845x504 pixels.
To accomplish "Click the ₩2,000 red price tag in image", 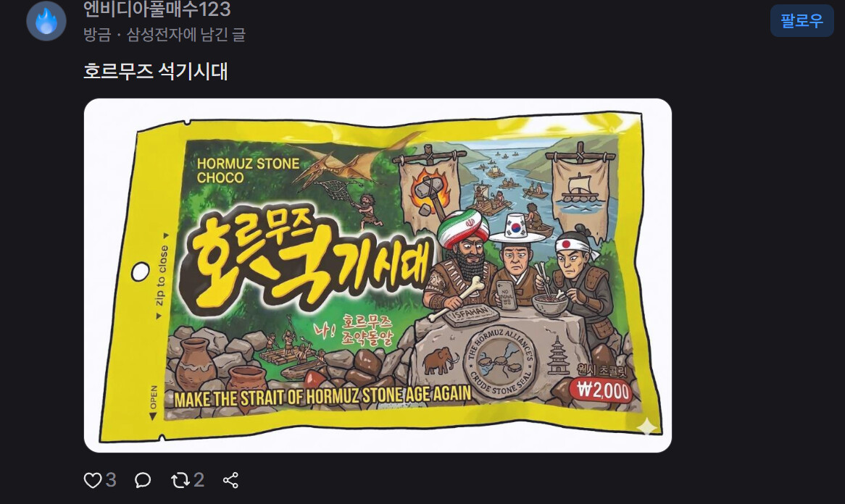I will (603, 390).
